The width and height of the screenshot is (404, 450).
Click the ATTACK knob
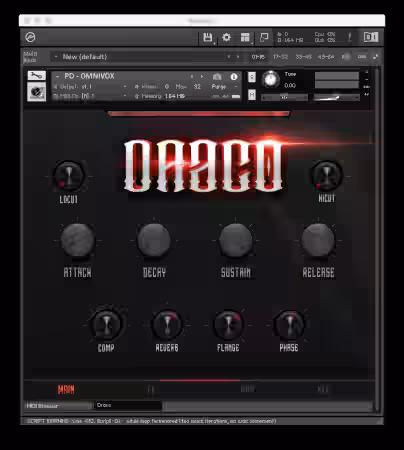(78, 240)
